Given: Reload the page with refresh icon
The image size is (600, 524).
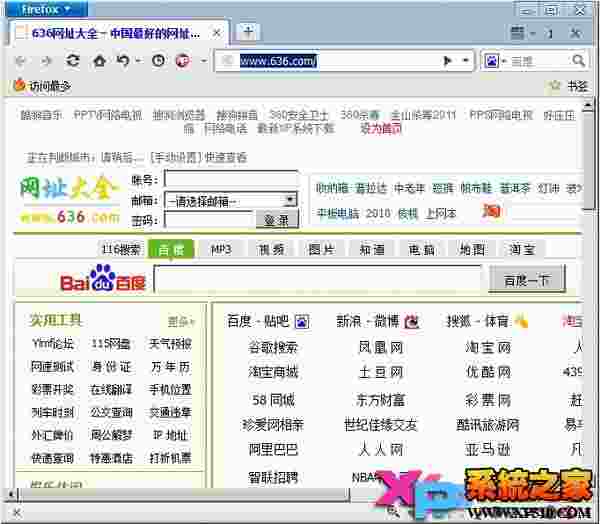Looking at the screenshot, I should pyautogui.click(x=73, y=60).
